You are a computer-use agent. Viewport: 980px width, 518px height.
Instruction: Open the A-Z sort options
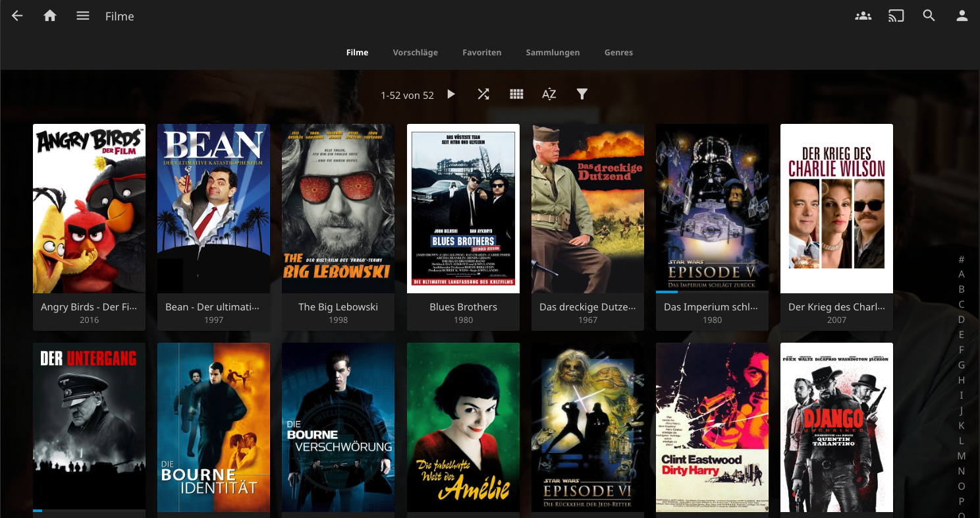pos(549,94)
